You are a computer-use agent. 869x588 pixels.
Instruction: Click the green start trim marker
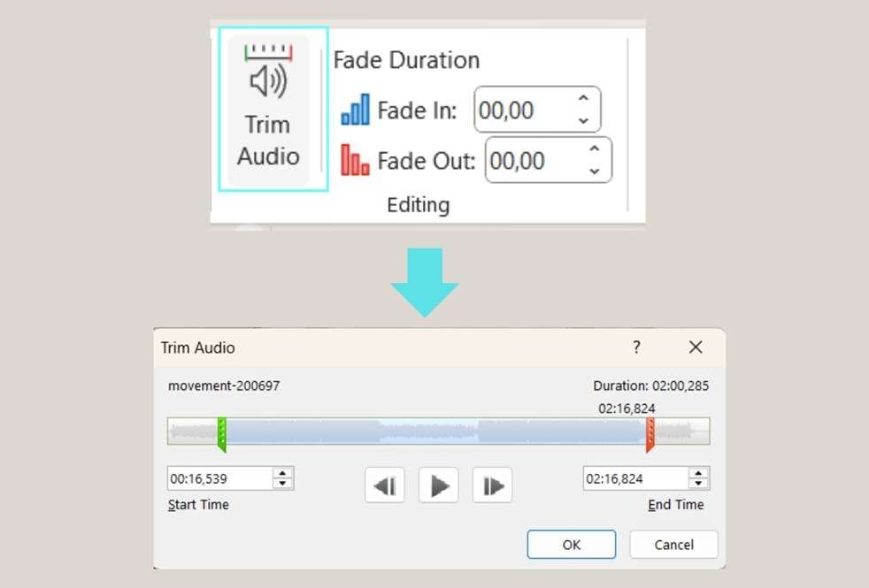[222, 435]
